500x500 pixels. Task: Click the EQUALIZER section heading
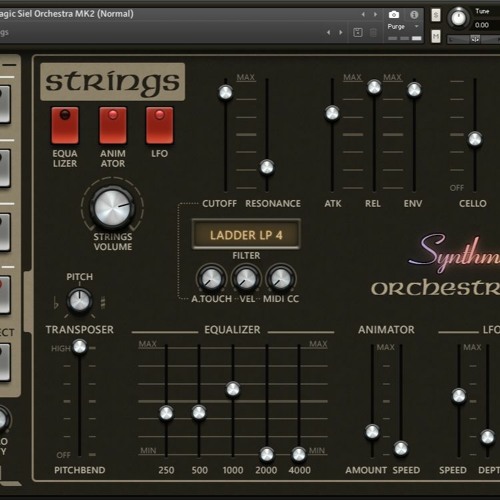coord(232,330)
